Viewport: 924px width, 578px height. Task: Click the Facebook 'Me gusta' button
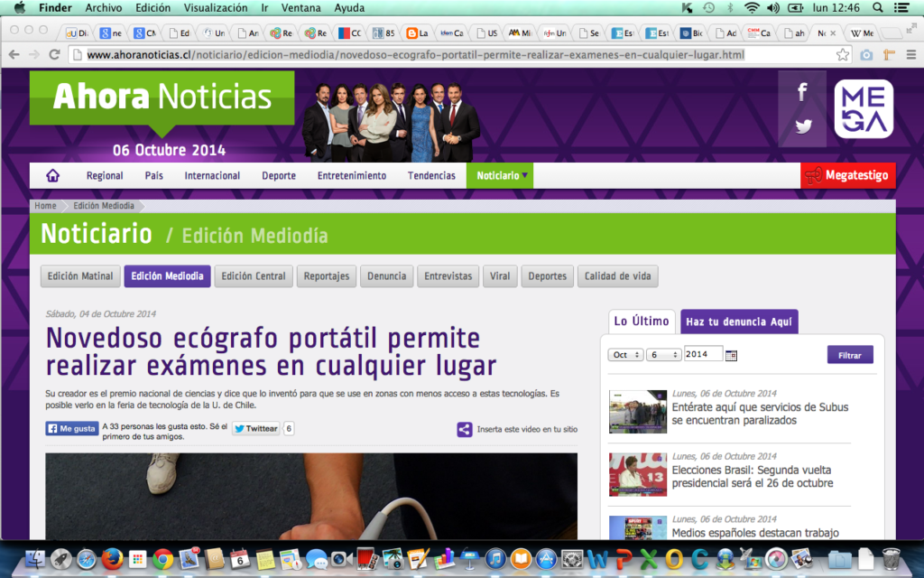[72, 429]
